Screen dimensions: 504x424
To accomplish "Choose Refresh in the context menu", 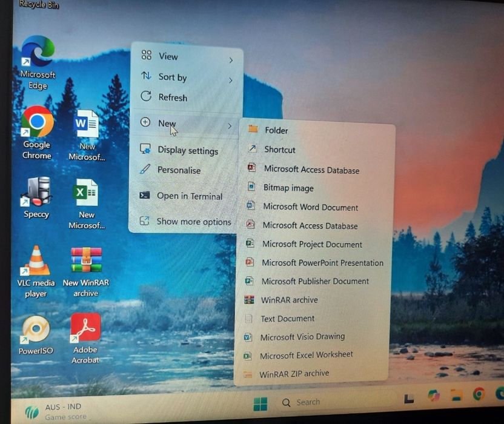I will point(187,97).
